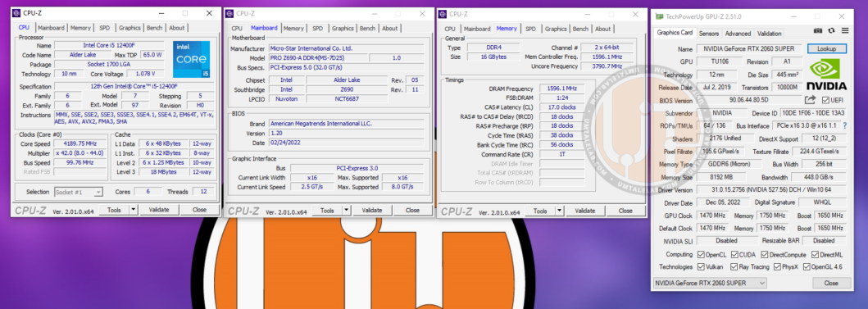
Task: Toggle the OpenCL checkbox
Action: [702, 255]
